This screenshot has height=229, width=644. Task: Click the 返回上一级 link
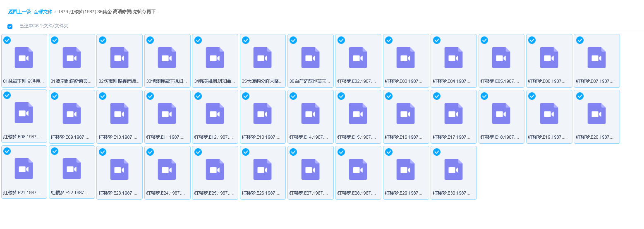(x=19, y=12)
